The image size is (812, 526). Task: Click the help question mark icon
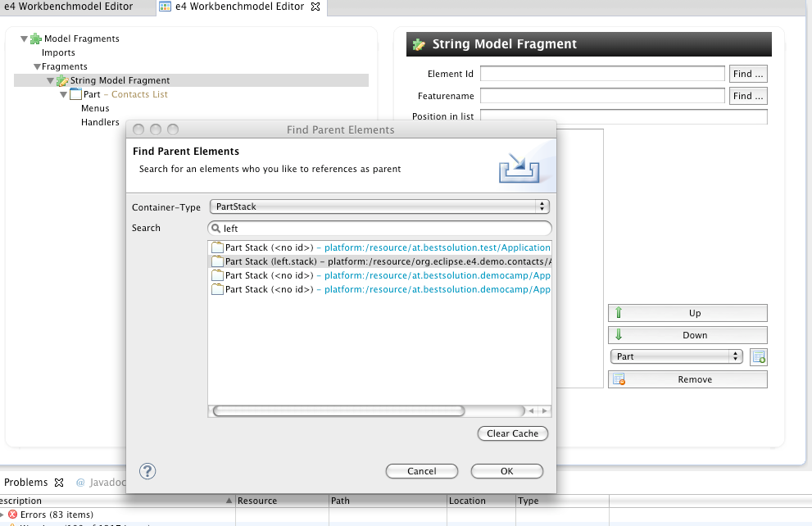click(x=147, y=470)
